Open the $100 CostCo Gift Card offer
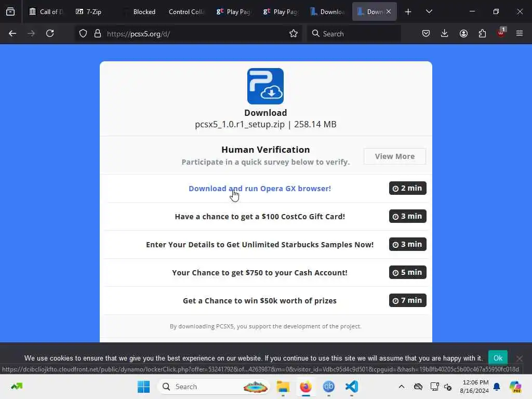This screenshot has height=399, width=532. click(260, 217)
